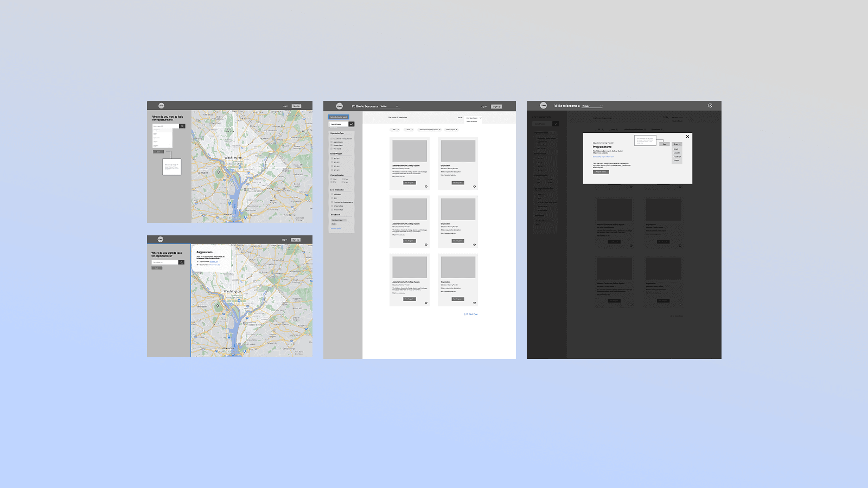Image resolution: width=868 pixels, height=488 pixels.
Task: Favorite the top Alabama Community College System card
Action: click(426, 187)
